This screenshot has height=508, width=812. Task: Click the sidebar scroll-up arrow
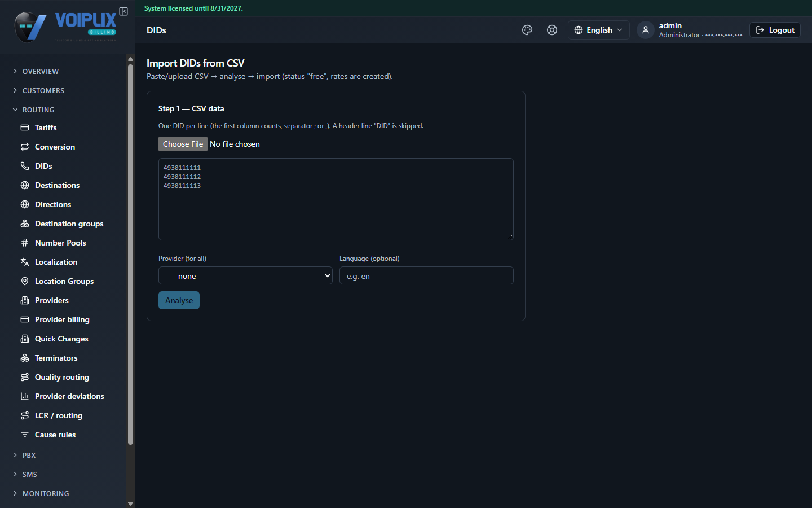[x=130, y=59]
